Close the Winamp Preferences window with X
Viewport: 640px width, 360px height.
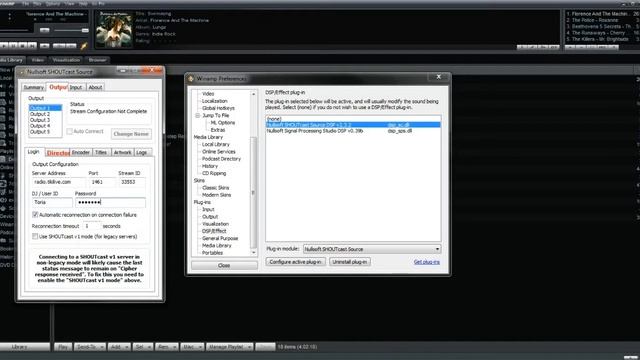[439, 77]
